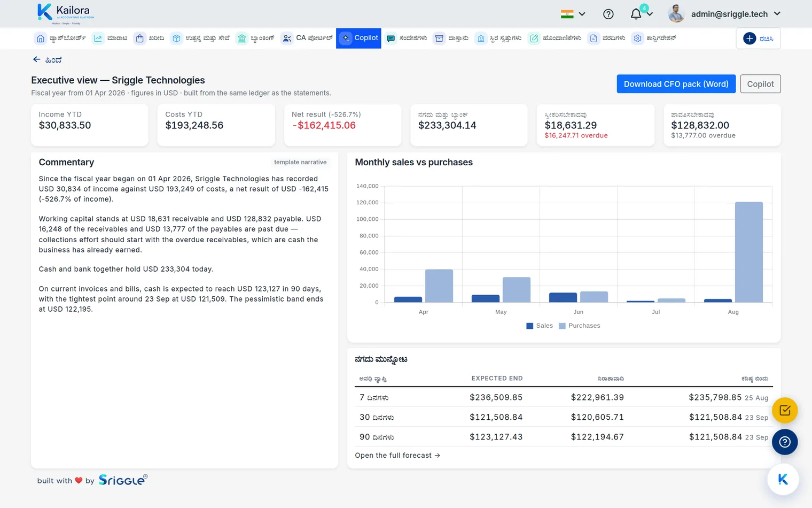Open the full forecast link
The width and height of the screenshot is (812, 508).
397,456
